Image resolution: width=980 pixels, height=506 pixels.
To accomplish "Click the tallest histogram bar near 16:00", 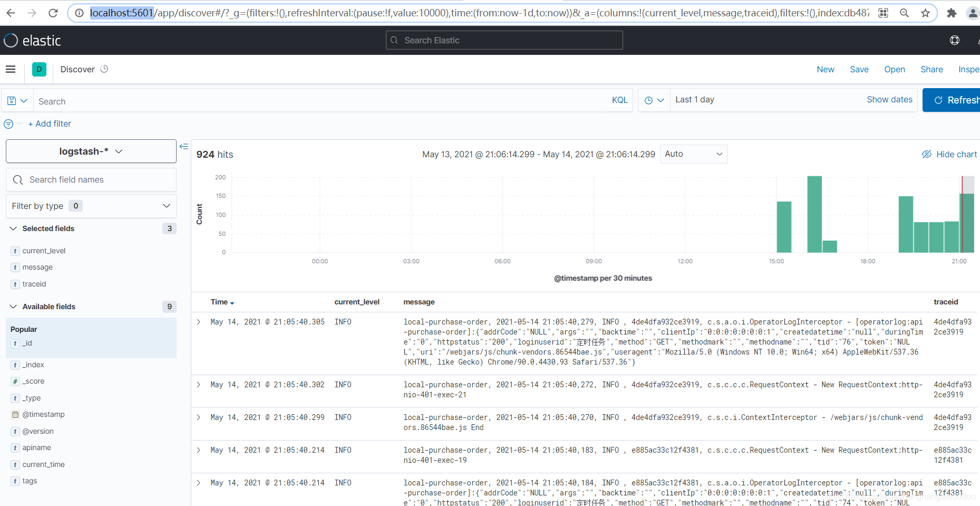I will point(814,214).
